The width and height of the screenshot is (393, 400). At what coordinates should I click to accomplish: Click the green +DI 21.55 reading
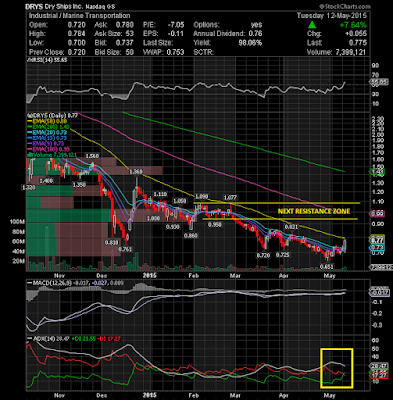(x=85, y=339)
